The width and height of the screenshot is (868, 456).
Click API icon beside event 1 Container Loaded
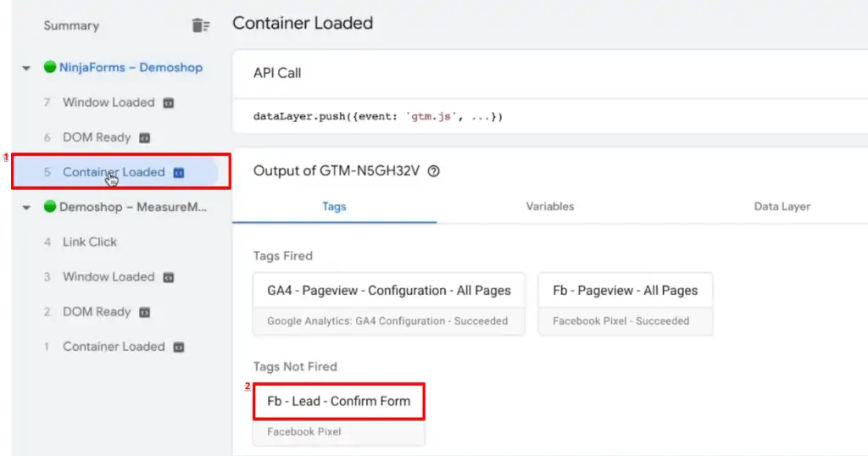coord(178,347)
